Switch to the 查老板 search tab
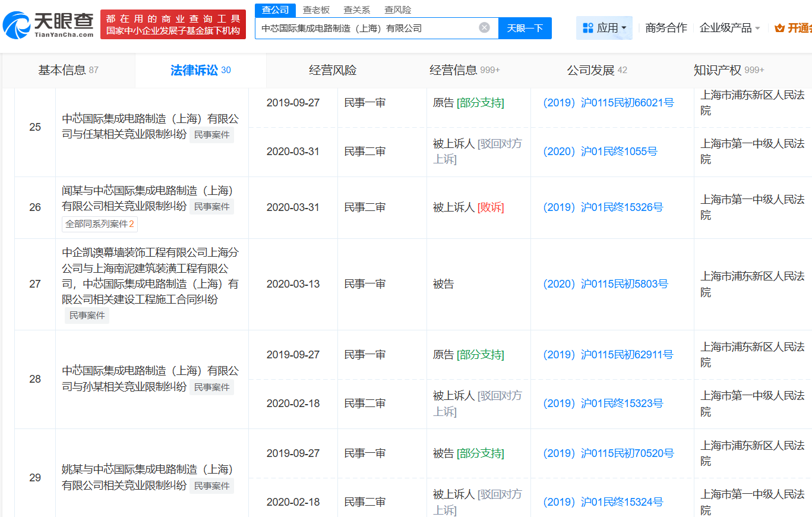812x517 pixels. 316,10
